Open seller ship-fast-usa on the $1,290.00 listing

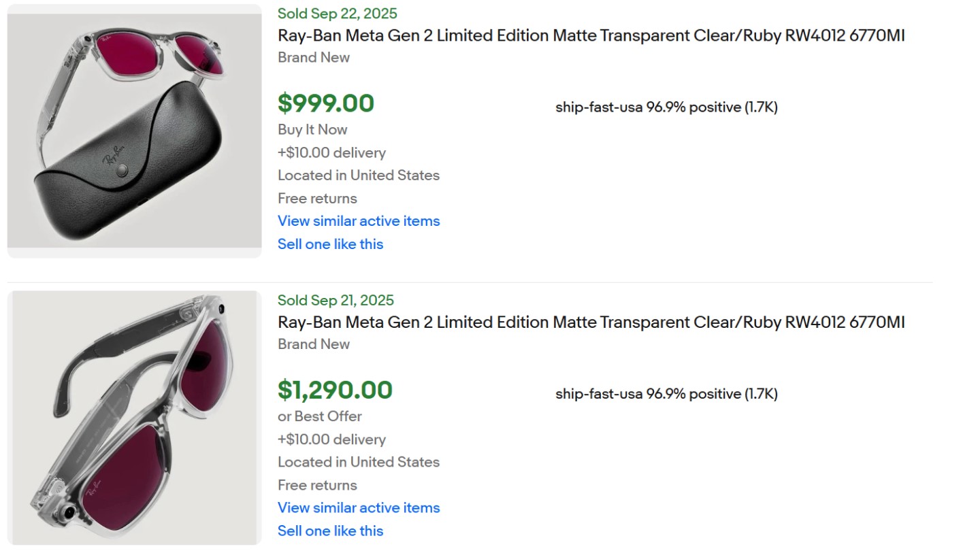(x=598, y=395)
